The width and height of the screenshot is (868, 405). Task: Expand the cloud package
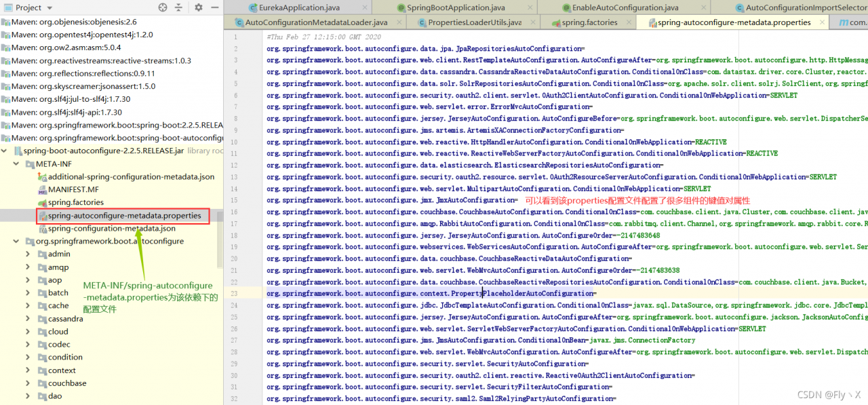28,332
